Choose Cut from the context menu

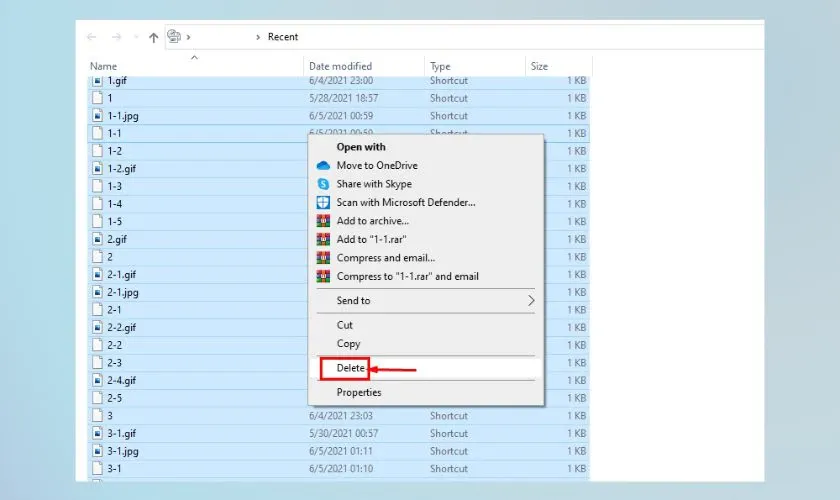click(x=345, y=325)
